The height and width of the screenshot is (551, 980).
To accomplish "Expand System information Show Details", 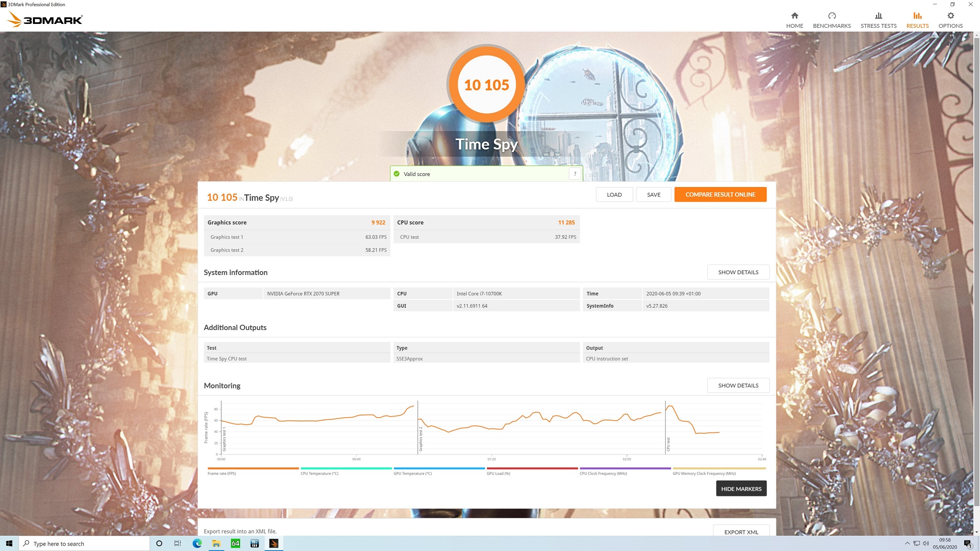I will [x=738, y=272].
